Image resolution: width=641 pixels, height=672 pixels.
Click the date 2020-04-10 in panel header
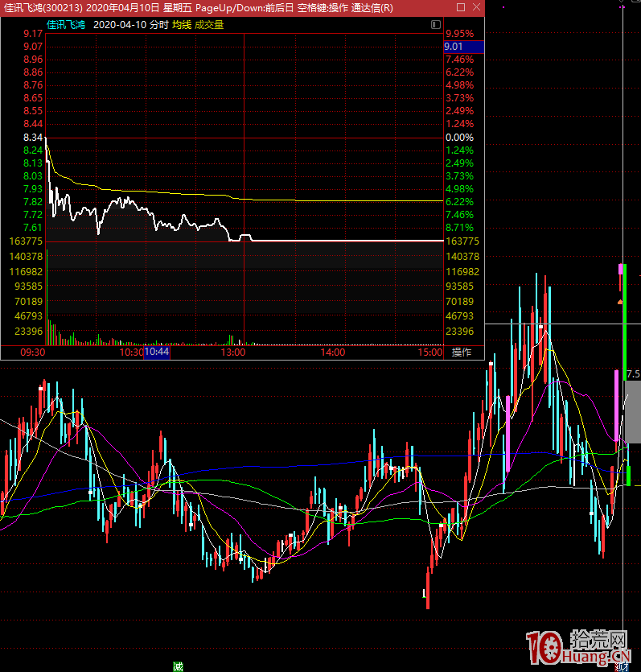point(120,25)
